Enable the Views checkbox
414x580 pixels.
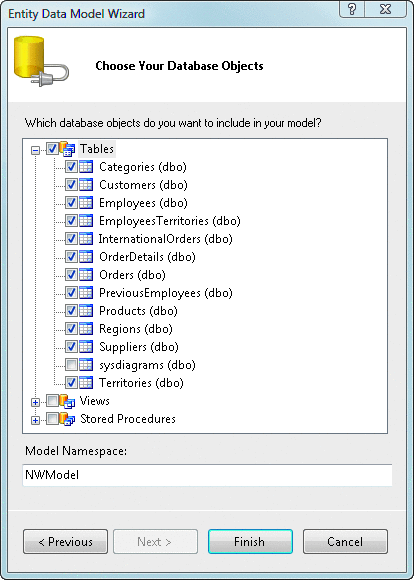(x=52, y=401)
